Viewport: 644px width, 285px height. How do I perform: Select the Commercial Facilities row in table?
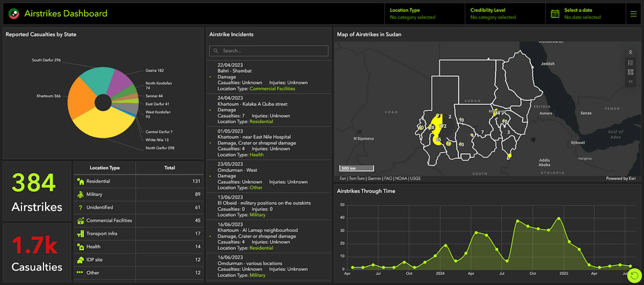tap(138, 221)
